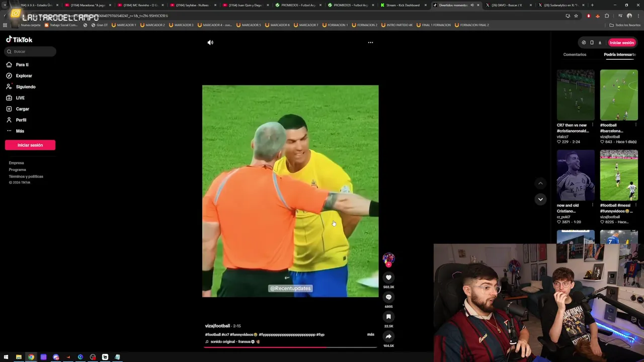Open the Para ti feed
This screenshot has width=644, height=362.
point(22,65)
